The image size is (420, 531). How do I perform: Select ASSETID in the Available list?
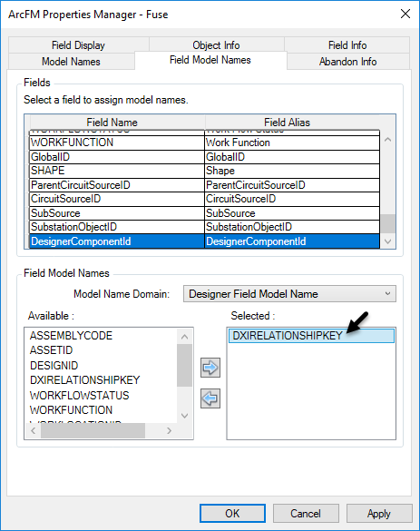point(51,350)
